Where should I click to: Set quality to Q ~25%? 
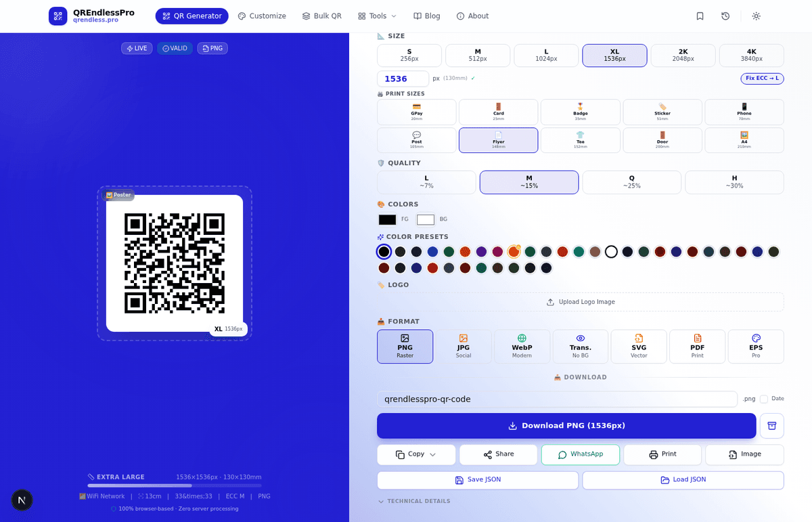[632, 182]
